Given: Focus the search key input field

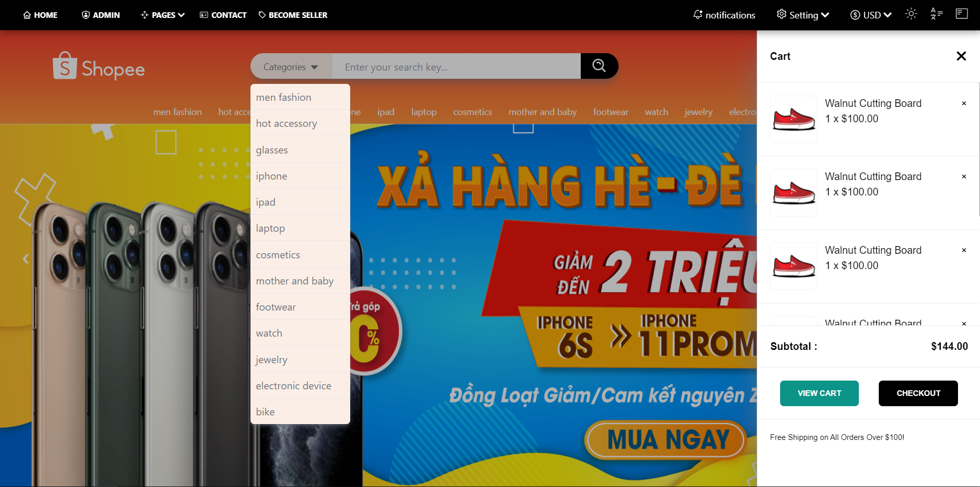Looking at the screenshot, I should pyautogui.click(x=457, y=67).
